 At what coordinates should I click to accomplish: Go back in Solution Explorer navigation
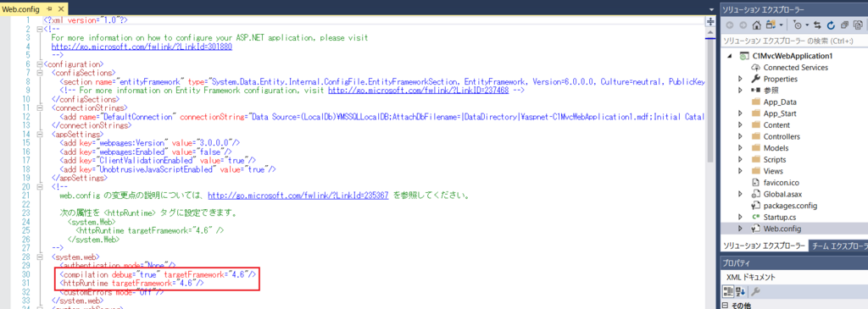[729, 25]
